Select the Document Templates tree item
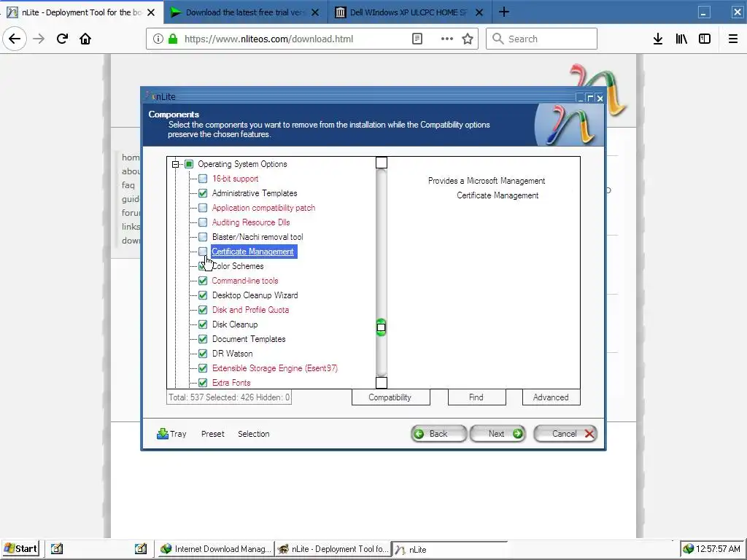Screen dimensions: 747x560 (x=249, y=339)
